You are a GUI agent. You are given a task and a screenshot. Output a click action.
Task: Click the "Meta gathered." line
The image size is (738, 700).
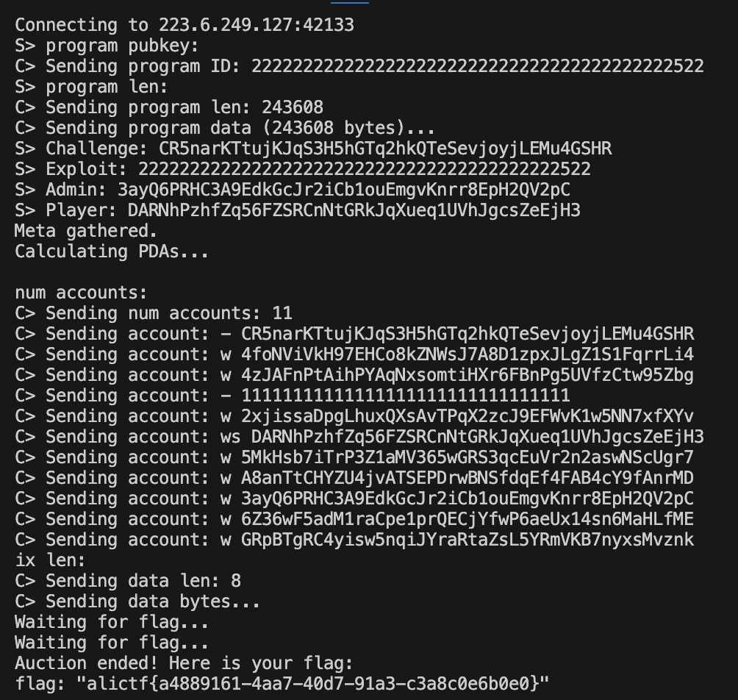(x=86, y=231)
